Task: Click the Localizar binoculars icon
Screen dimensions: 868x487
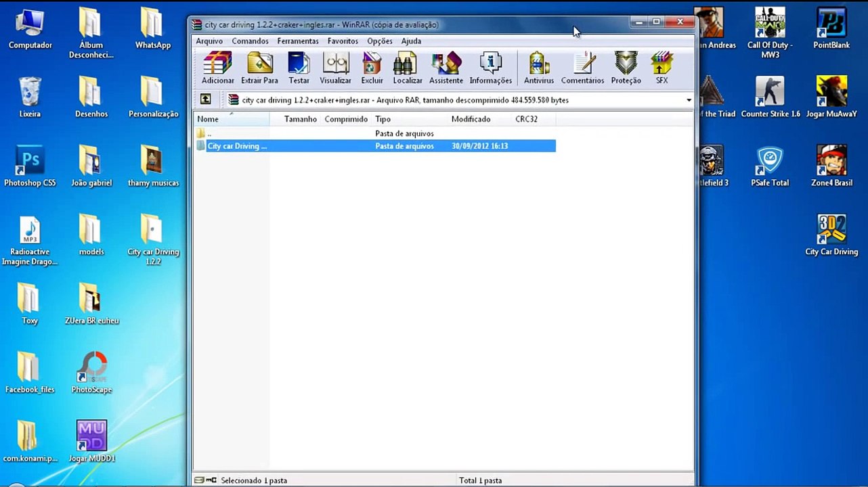Action: tap(408, 68)
